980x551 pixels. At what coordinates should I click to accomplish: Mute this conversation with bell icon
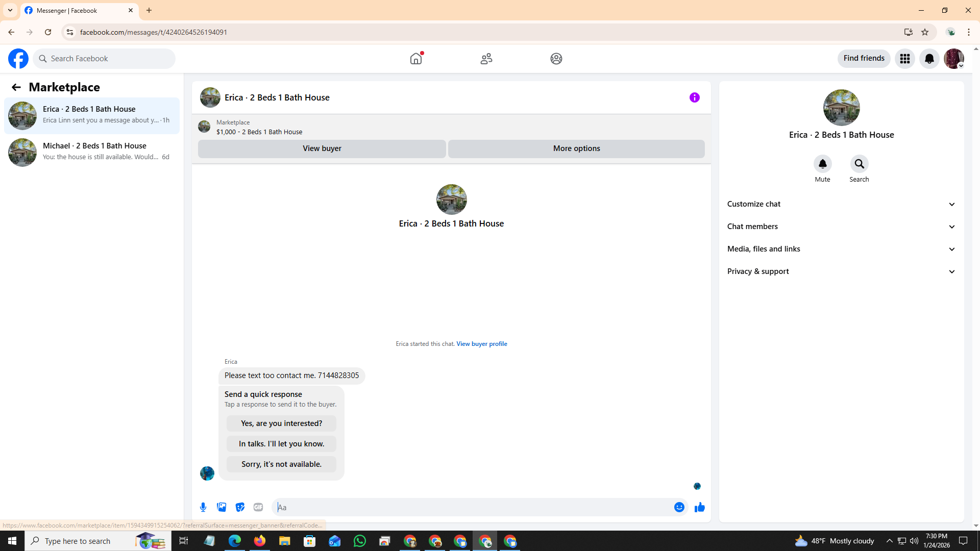pos(822,164)
